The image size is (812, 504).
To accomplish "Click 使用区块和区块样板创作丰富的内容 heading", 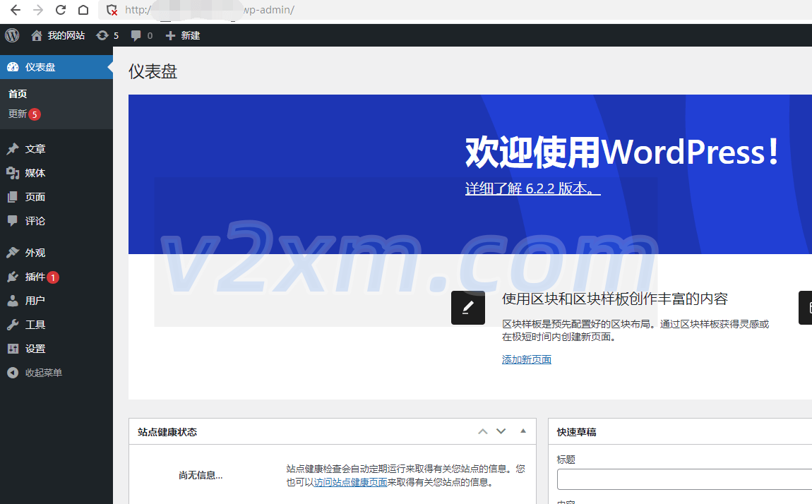I will [615, 299].
